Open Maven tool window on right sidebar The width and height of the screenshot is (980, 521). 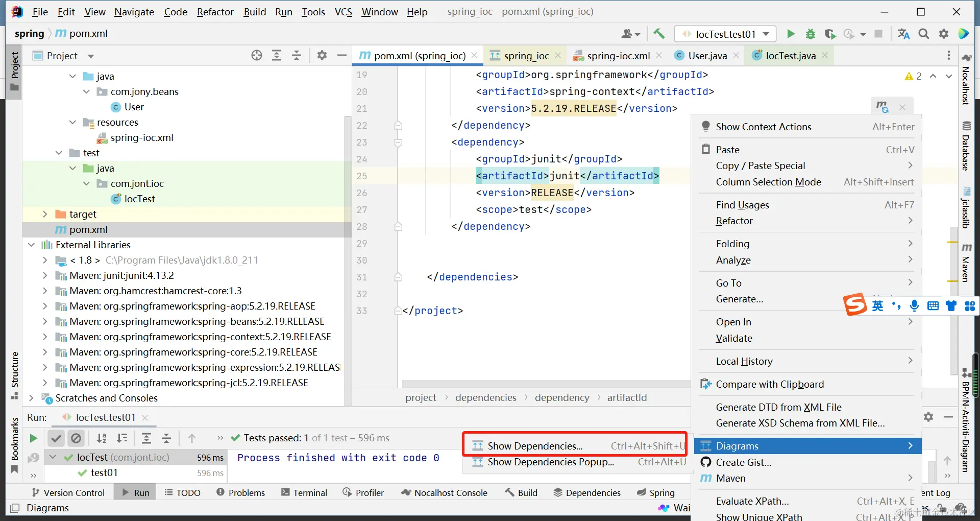[x=966, y=263]
